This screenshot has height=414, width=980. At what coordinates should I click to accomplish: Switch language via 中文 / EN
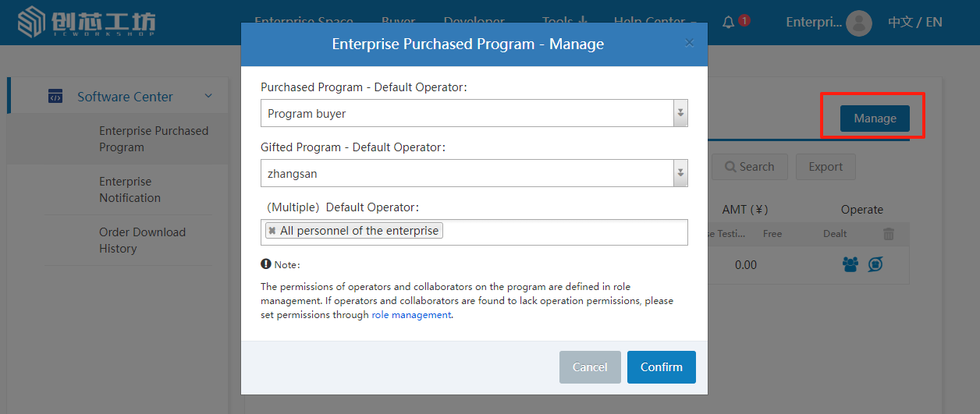pos(914,22)
